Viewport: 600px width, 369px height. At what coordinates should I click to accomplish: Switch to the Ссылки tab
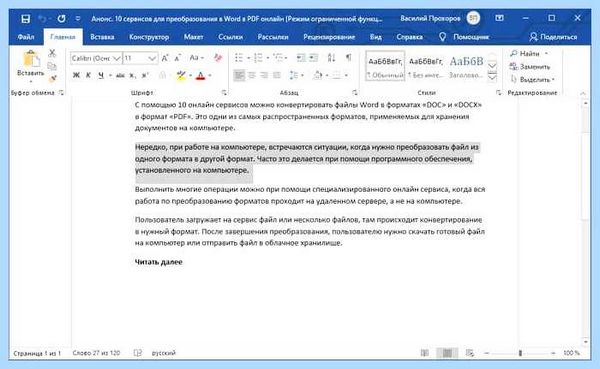point(230,37)
